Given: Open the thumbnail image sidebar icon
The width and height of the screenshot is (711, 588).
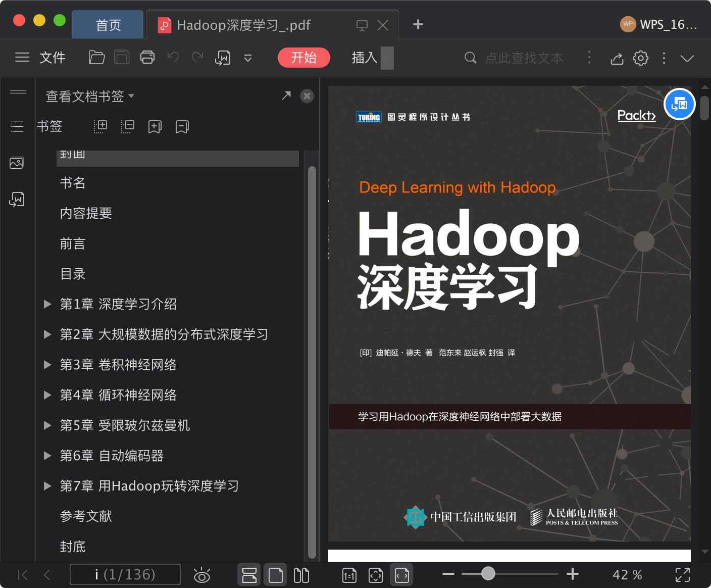Looking at the screenshot, I should (x=17, y=163).
